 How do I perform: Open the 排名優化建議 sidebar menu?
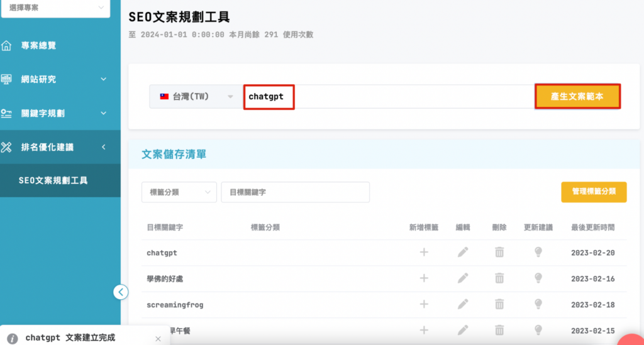click(x=60, y=147)
